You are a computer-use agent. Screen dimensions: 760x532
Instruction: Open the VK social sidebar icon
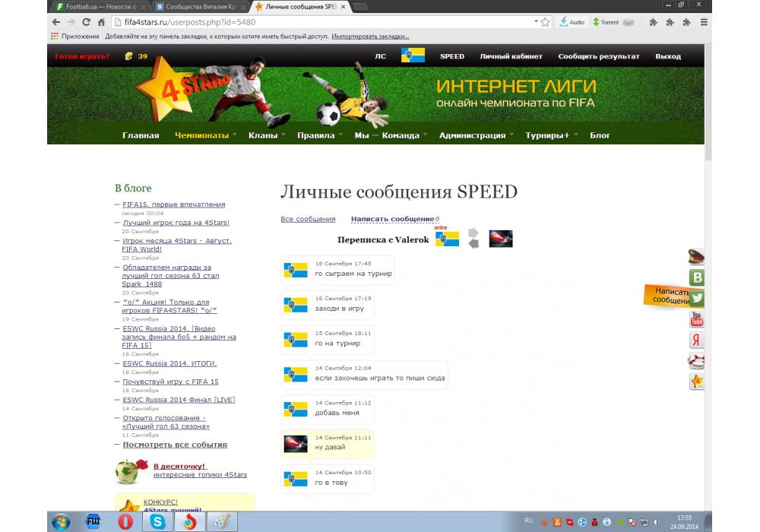tap(696, 277)
